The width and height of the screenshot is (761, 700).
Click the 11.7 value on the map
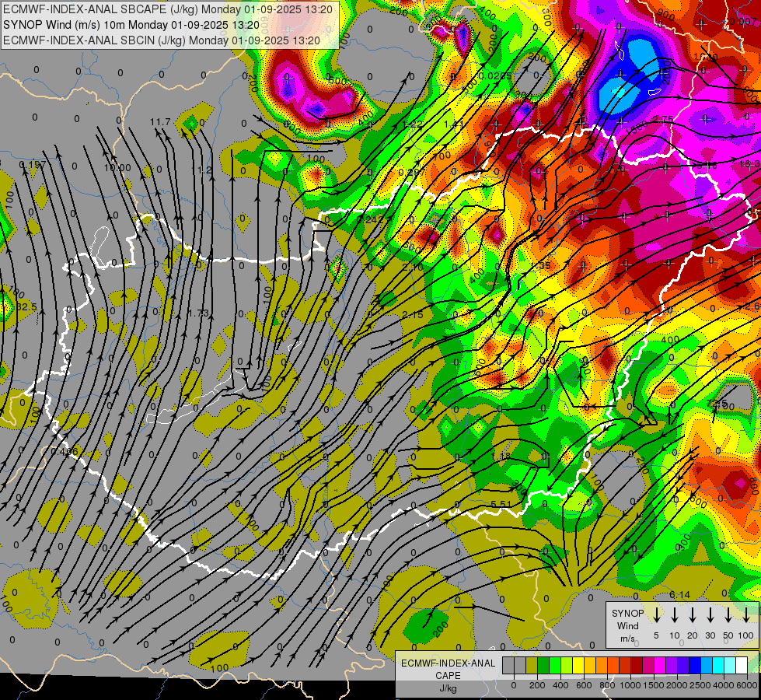pos(160,121)
